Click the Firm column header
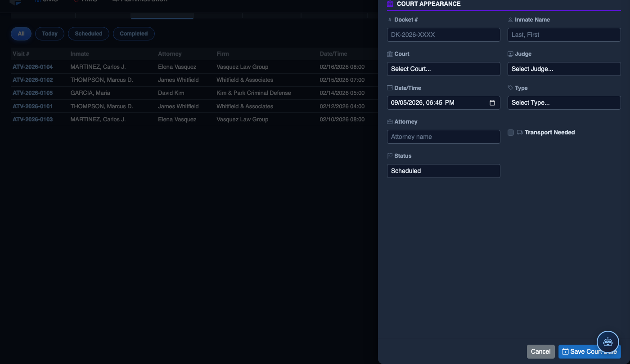The width and height of the screenshot is (630, 364). (x=223, y=54)
